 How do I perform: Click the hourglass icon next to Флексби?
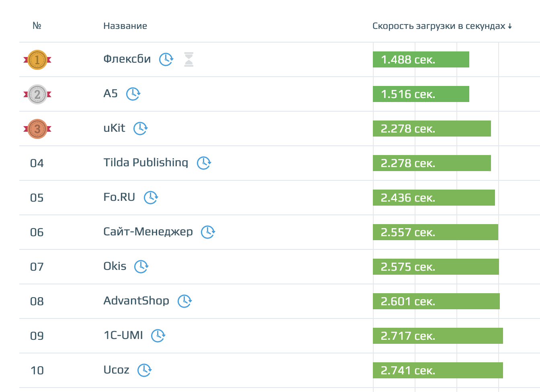[189, 59]
